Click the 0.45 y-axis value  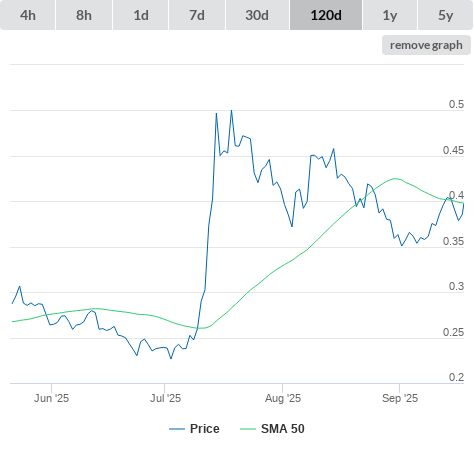[453, 150]
